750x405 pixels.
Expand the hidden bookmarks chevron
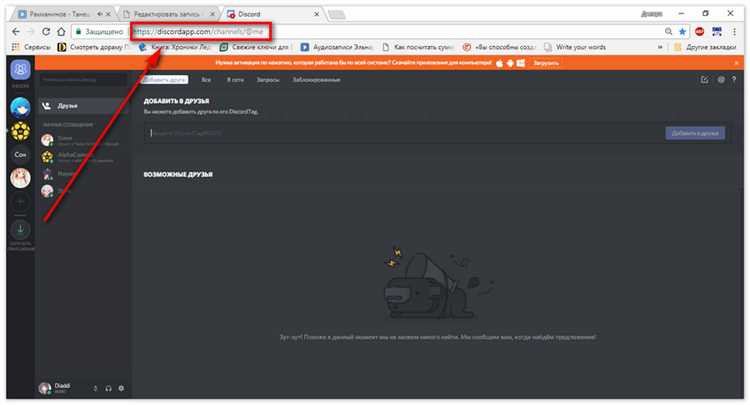(661, 47)
